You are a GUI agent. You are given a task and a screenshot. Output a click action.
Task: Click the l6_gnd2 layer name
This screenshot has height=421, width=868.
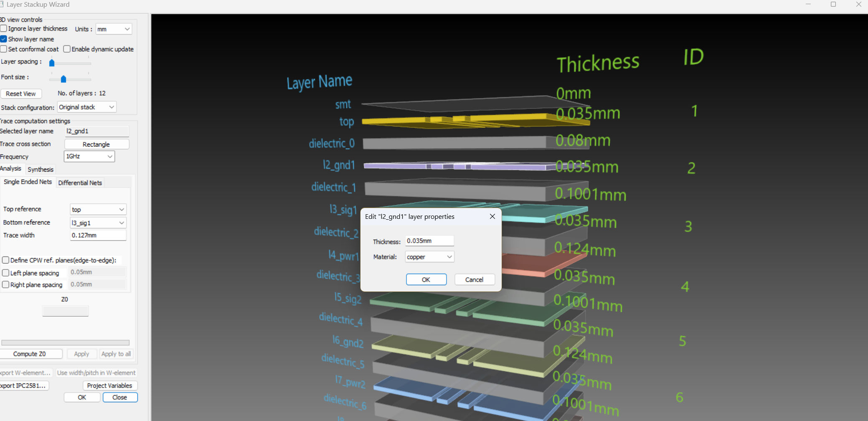(348, 342)
